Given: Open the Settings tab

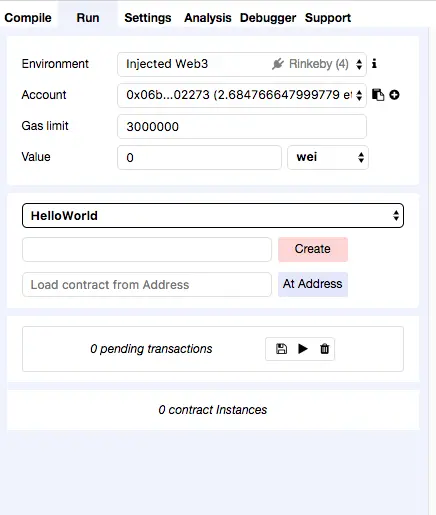Looking at the screenshot, I should point(148,18).
